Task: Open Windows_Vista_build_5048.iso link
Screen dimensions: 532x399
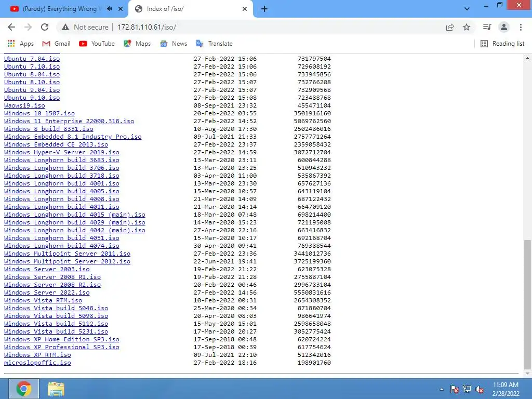Action: click(56, 309)
